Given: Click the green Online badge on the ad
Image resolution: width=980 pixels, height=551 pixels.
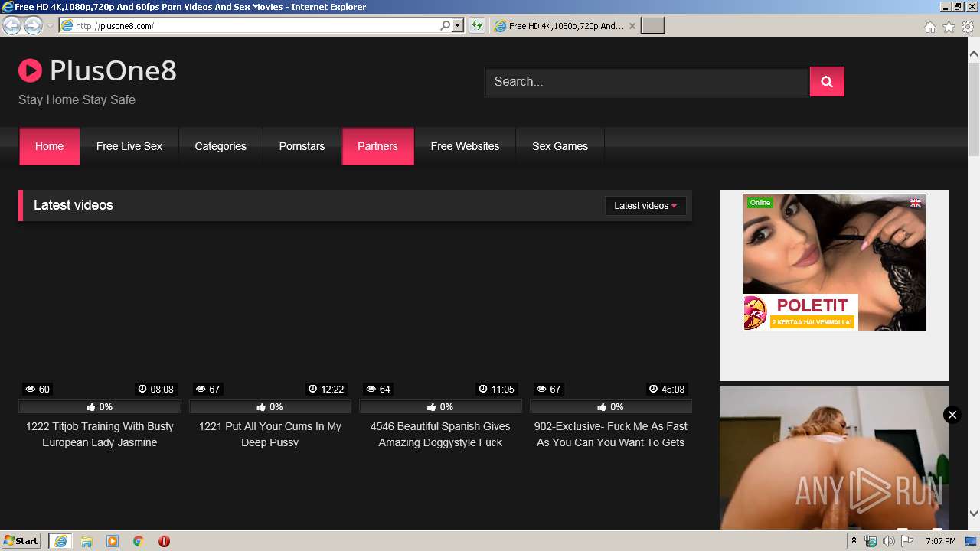Looking at the screenshot, I should click(x=760, y=203).
